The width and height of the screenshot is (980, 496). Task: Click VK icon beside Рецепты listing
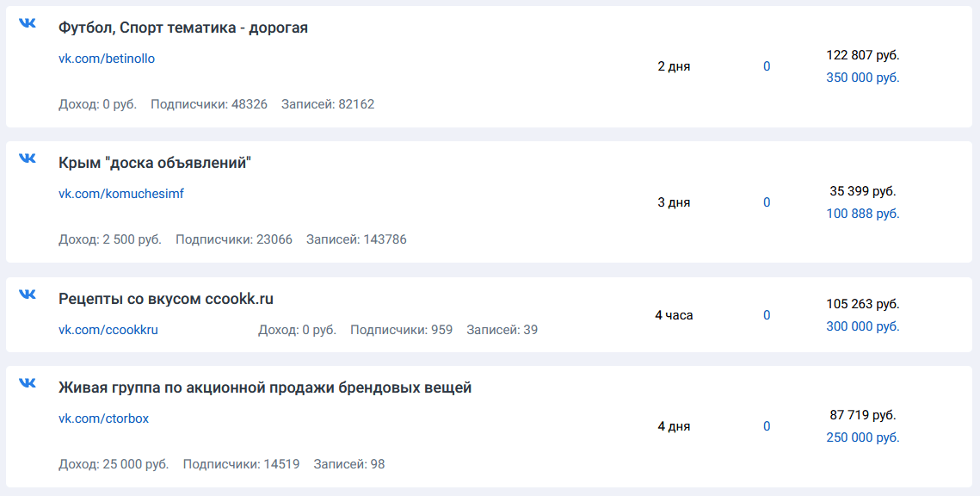pos(28,294)
